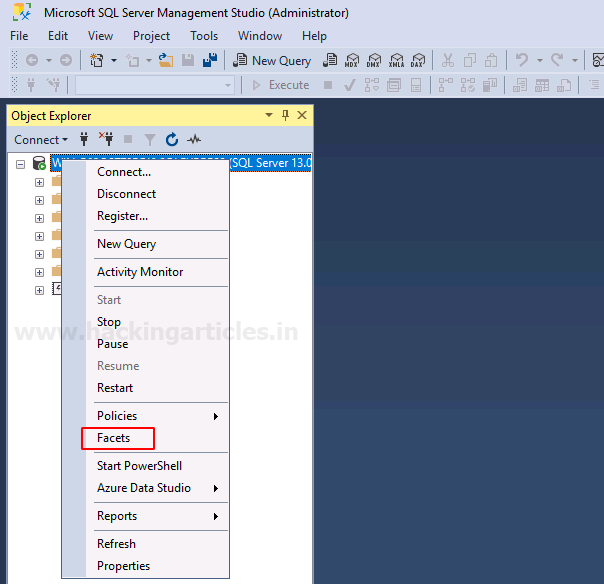This screenshot has height=584, width=604.
Task: Open the Connect dropdown in Object Explorer
Action: [41, 139]
